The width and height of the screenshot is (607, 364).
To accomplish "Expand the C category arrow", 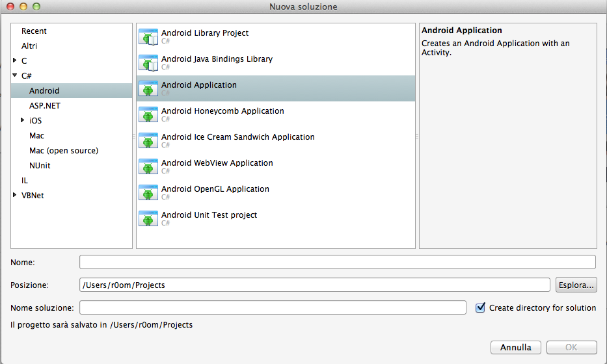I will click(15, 60).
